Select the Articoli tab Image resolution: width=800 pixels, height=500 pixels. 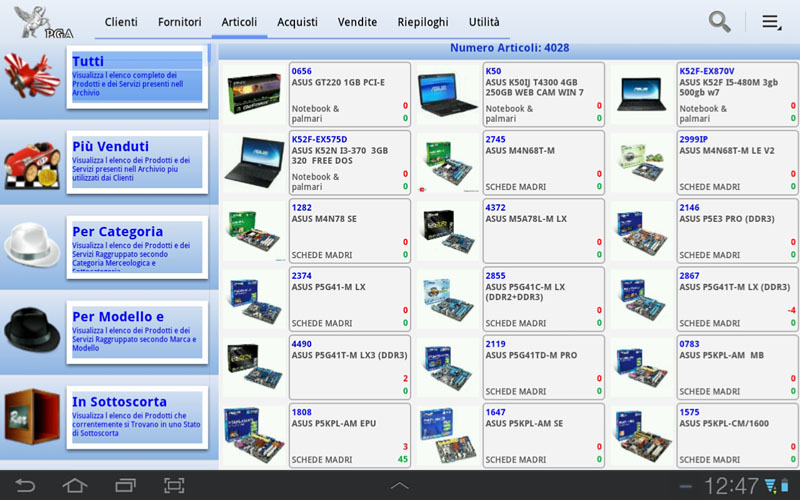(x=239, y=22)
